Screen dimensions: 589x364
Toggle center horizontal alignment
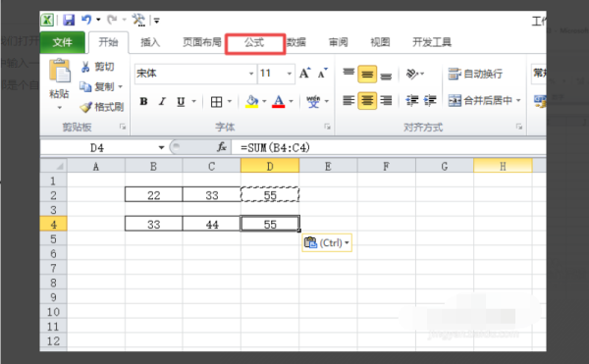[x=367, y=101]
